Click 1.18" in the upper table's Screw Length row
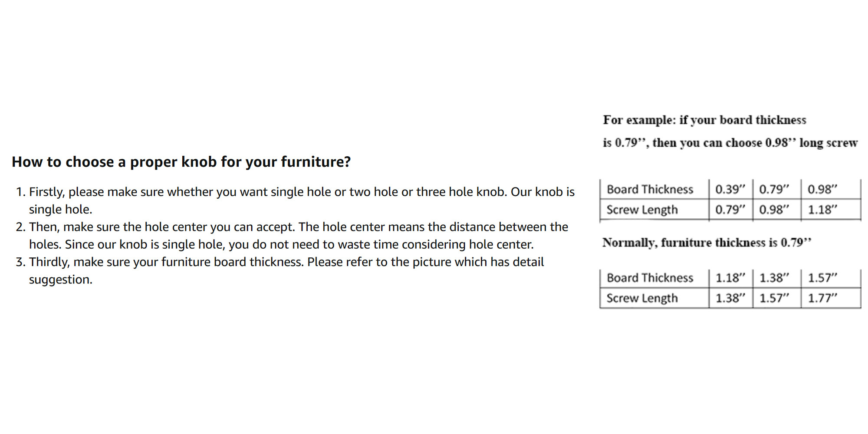Screen dimensions: 868x434 tap(822, 210)
